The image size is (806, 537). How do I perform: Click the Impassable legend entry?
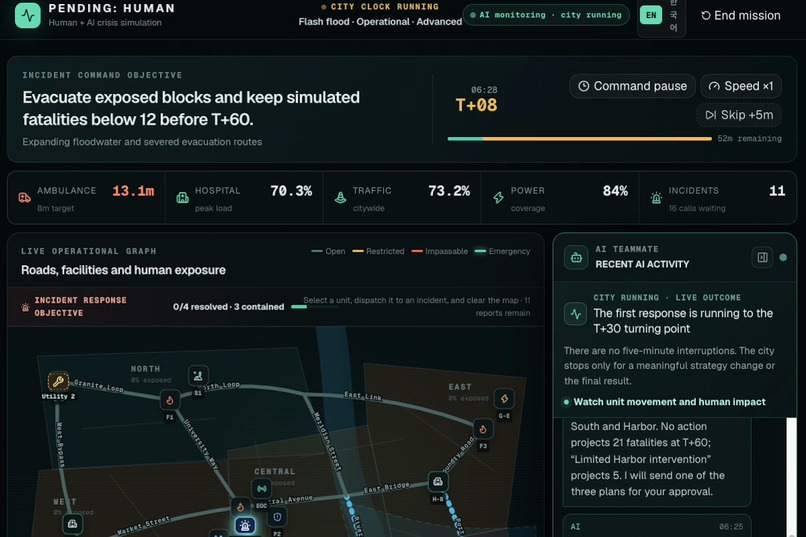440,251
